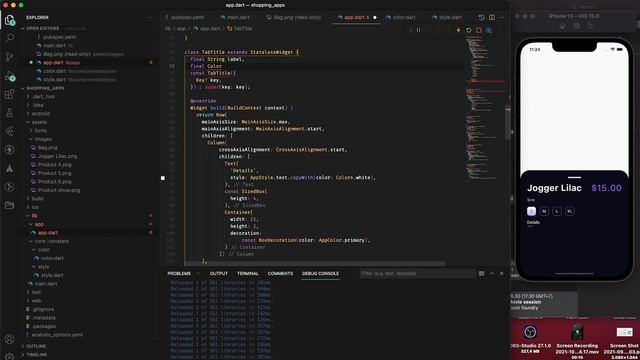
Task: Open analysis_options.yaml file
Action: coord(57,335)
